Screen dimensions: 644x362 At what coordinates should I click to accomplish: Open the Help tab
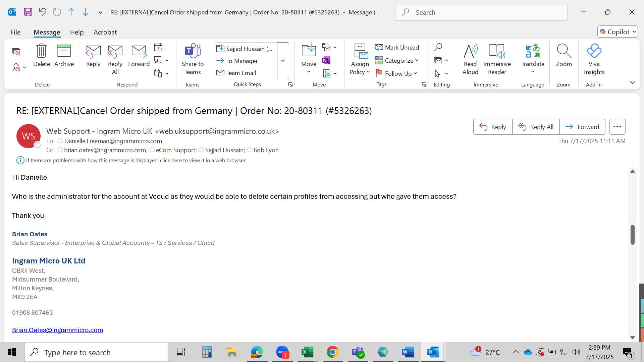tap(77, 32)
